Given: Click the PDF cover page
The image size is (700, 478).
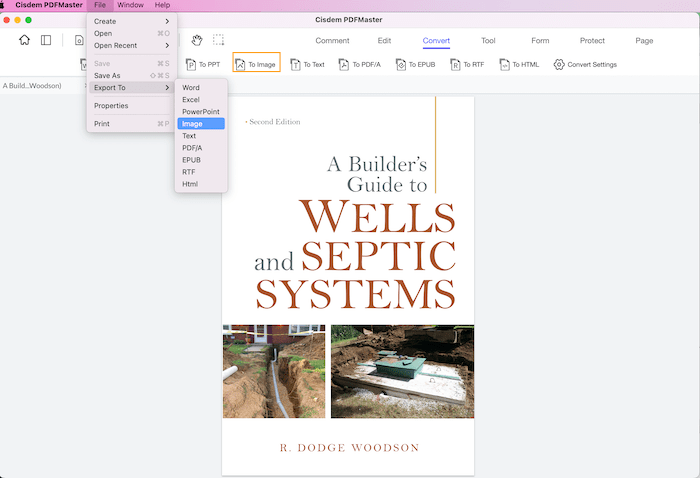Looking at the screenshot, I should [x=348, y=286].
